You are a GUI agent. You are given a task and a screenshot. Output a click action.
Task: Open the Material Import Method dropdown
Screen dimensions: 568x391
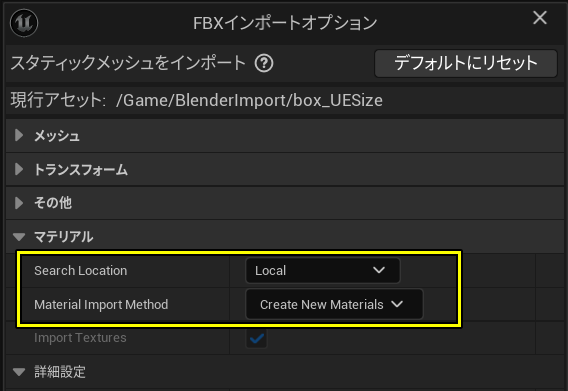click(334, 304)
